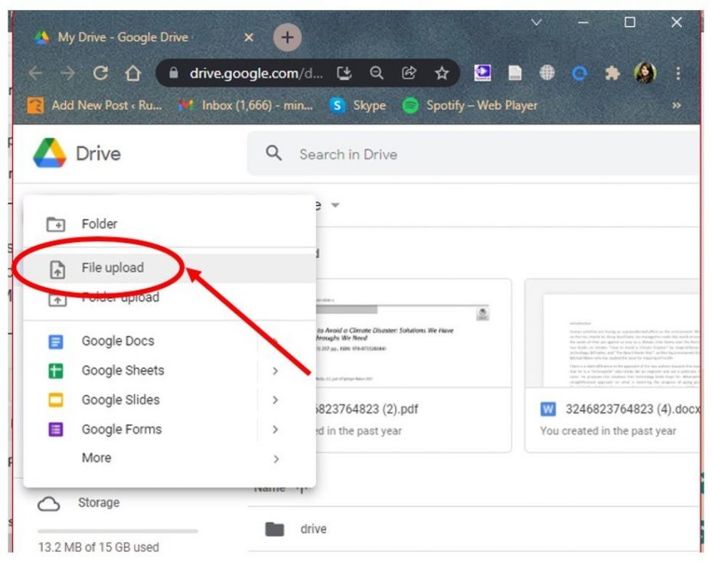
Task: Open the 3246823764823 (4).docx preview thumbnail
Action: [x=612, y=333]
